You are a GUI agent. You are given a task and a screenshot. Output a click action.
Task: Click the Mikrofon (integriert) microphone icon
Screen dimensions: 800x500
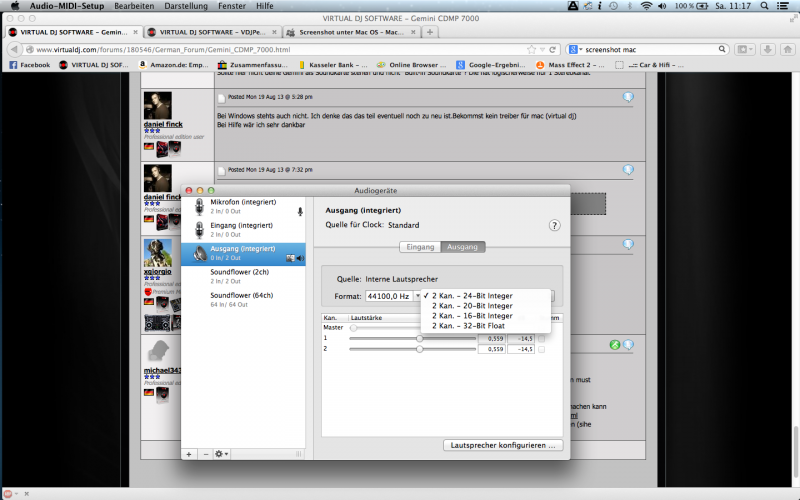(200, 206)
